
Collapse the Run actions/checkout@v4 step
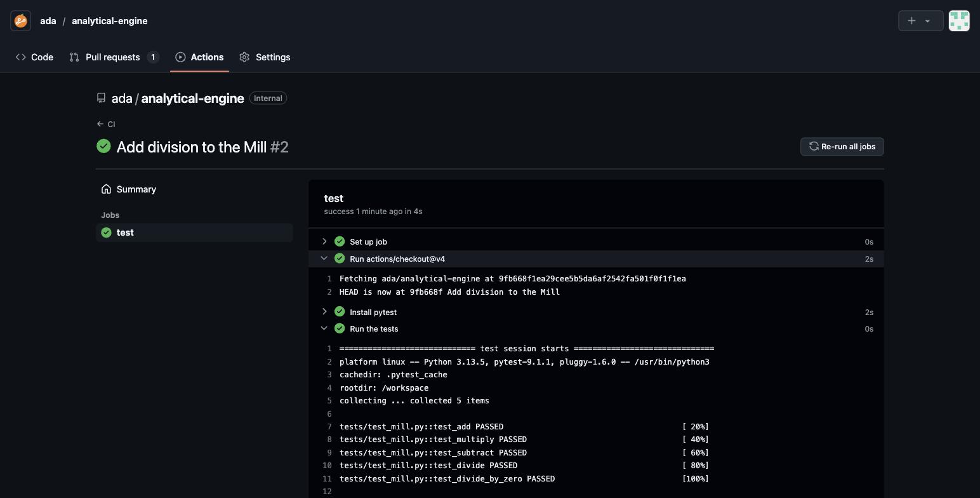pos(324,259)
